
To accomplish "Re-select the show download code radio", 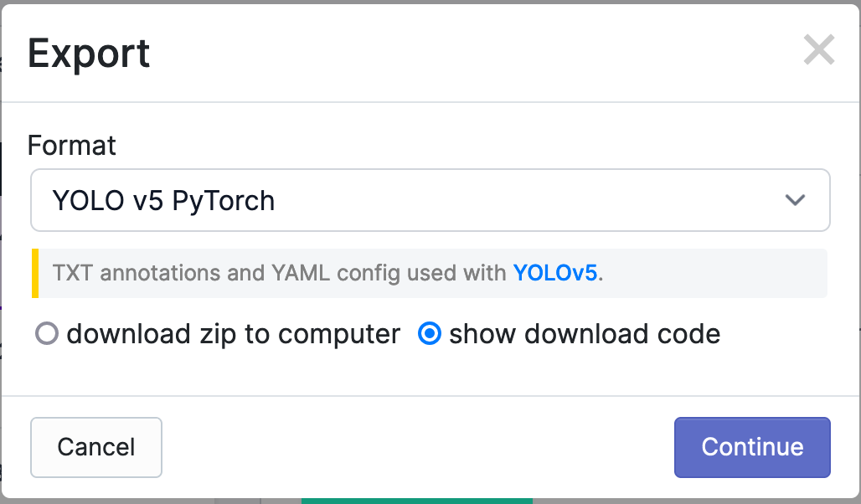I will click(x=430, y=333).
